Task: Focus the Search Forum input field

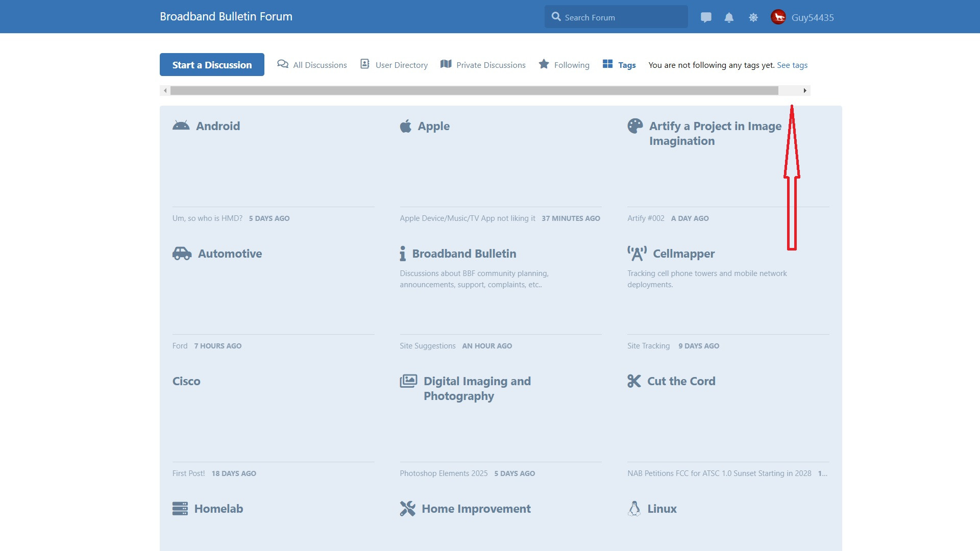Action: pyautogui.click(x=616, y=17)
